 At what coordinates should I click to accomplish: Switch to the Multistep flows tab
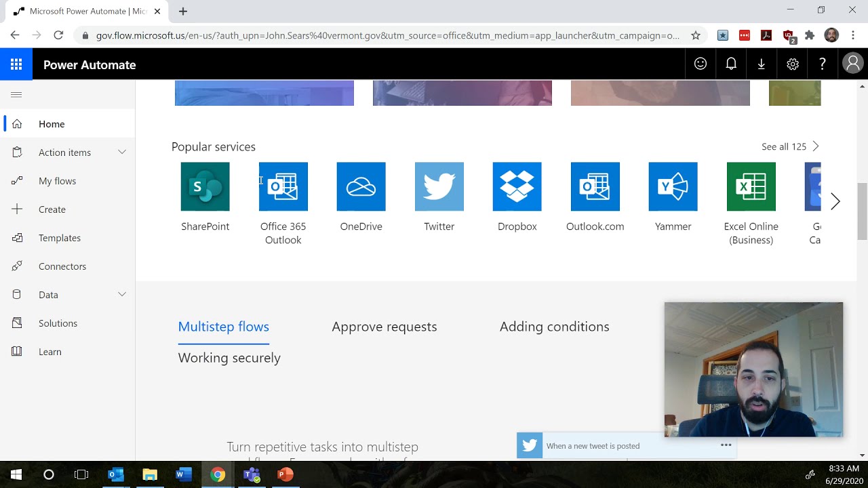(x=223, y=327)
